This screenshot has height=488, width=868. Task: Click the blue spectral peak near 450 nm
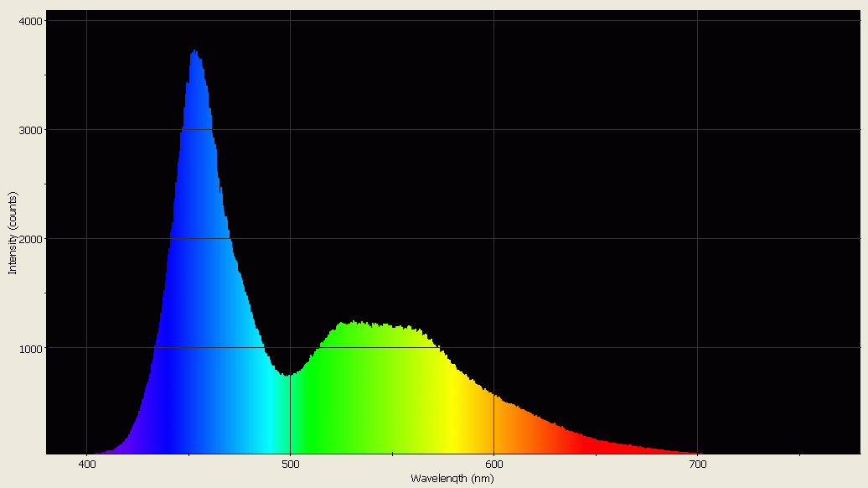[195, 126]
